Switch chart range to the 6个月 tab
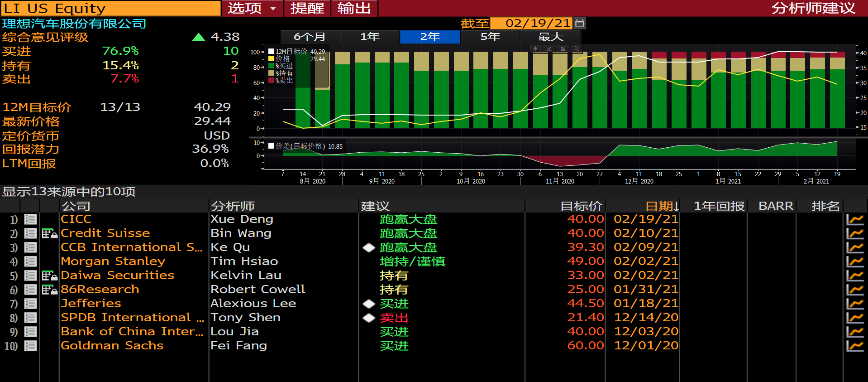The width and height of the screenshot is (868, 382). (x=310, y=37)
